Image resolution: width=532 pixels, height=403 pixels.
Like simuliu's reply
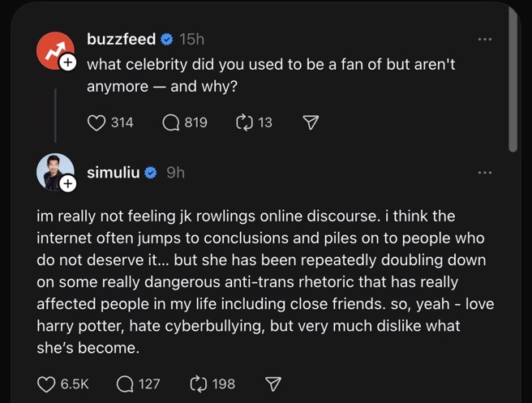coord(47,384)
